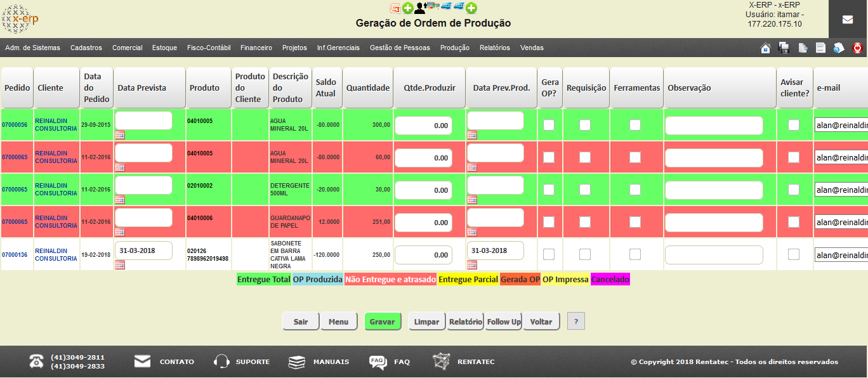The height and width of the screenshot is (378, 868).
Task: Check Ferramentas for DETERGENTE 500ML row
Action: pos(635,190)
